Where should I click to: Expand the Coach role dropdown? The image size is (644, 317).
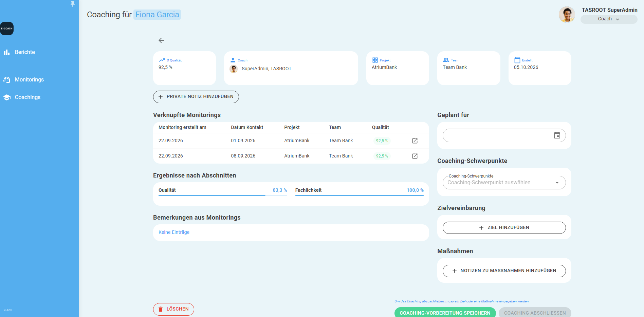pyautogui.click(x=609, y=19)
